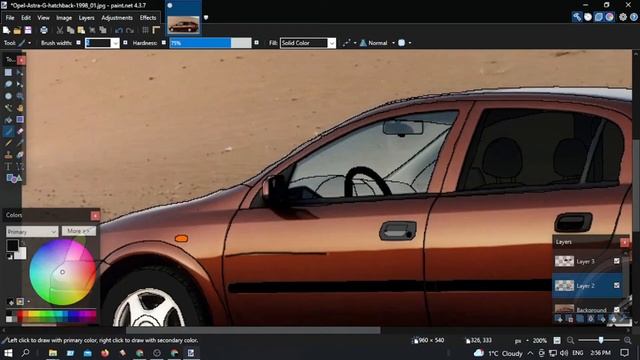This screenshot has height=360, width=640.
Task: Redo the last undone action
Action: point(130,30)
